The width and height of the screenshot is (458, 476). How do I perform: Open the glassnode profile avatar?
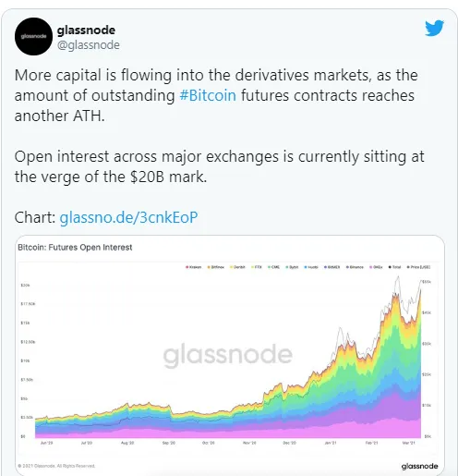click(33, 36)
